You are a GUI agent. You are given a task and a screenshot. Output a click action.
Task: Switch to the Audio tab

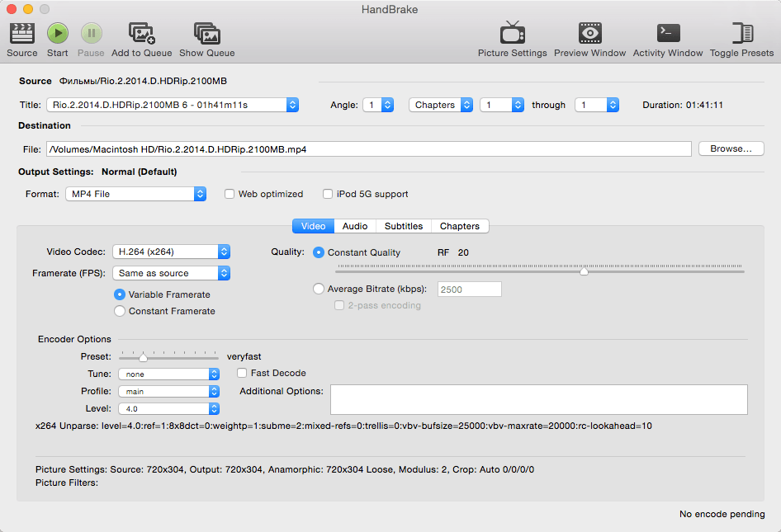coord(355,226)
